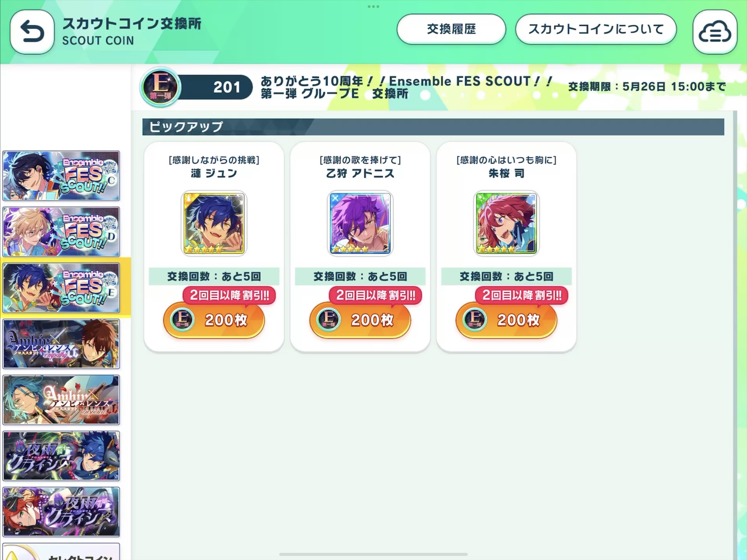Click the vertical scrollbar on right edge
This screenshot has height=560, width=747.
[735, 335]
